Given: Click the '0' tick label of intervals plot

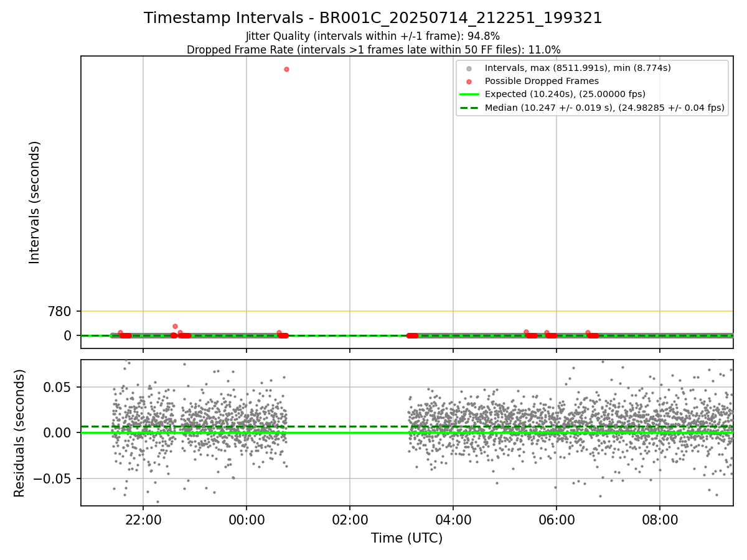Looking at the screenshot, I should click(x=68, y=335).
